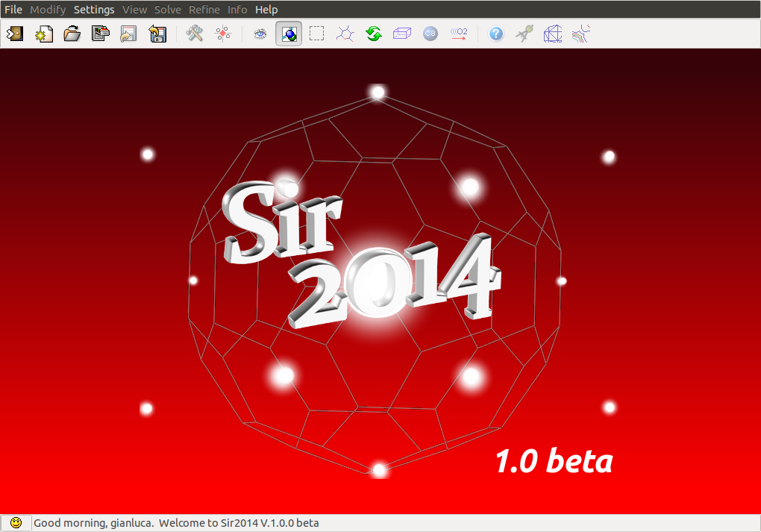Open the Settings menu
Screen dimensions: 761x532
(x=94, y=10)
